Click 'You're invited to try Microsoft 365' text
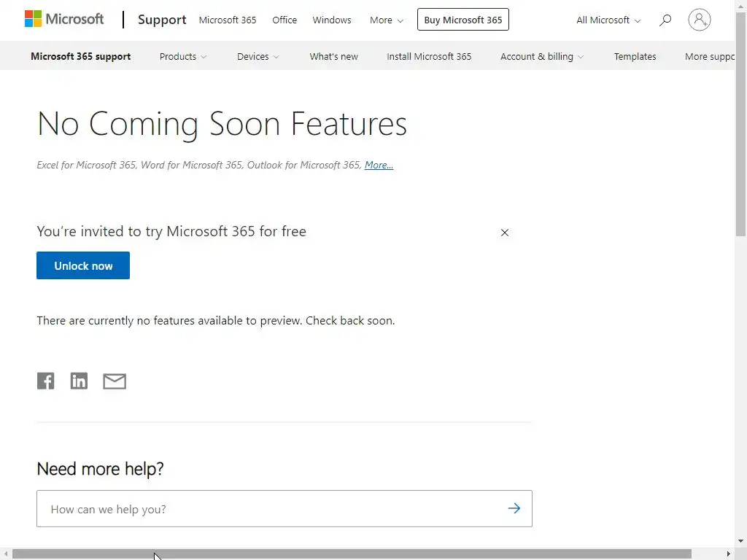This screenshot has width=747, height=560. [171, 231]
